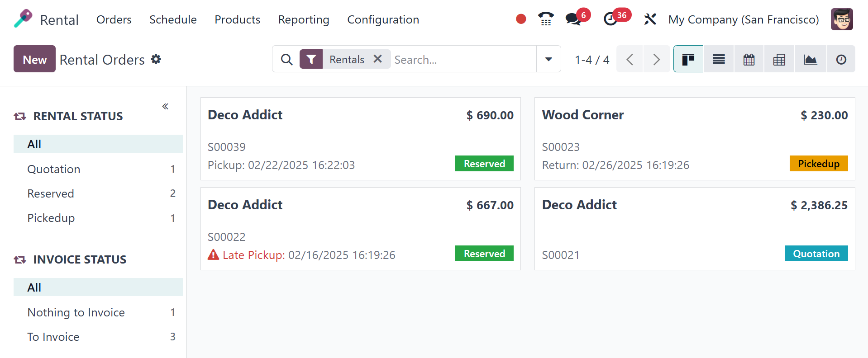The height and width of the screenshot is (358, 868).
Task: Open the Reporting menu
Action: (x=304, y=19)
